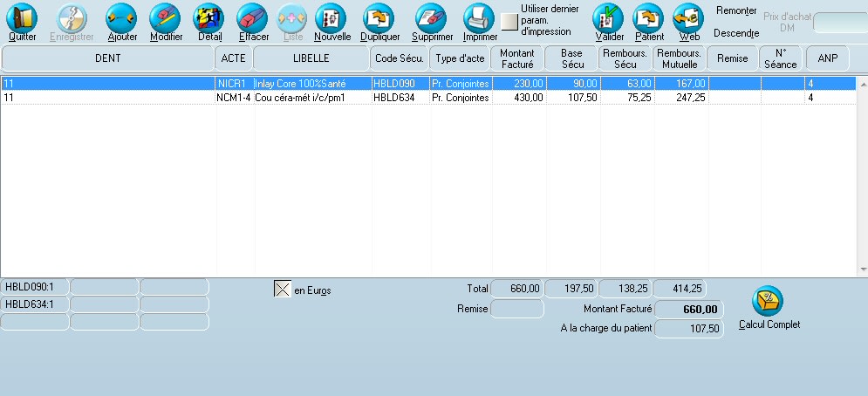This screenshot has height=396, width=868.
Task: Click the Effacer eraser icon
Action: (x=253, y=17)
